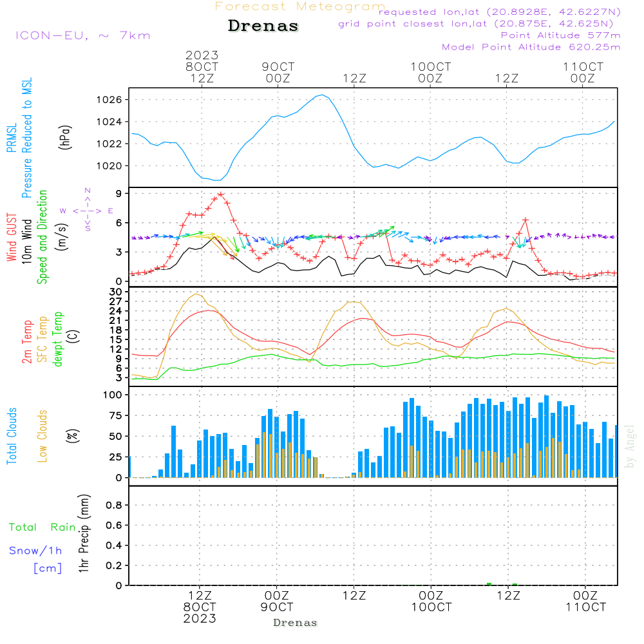Click the top '11OCT 00Z' time label
Image resolution: width=644 pixels, height=644 pixels.
583,73
